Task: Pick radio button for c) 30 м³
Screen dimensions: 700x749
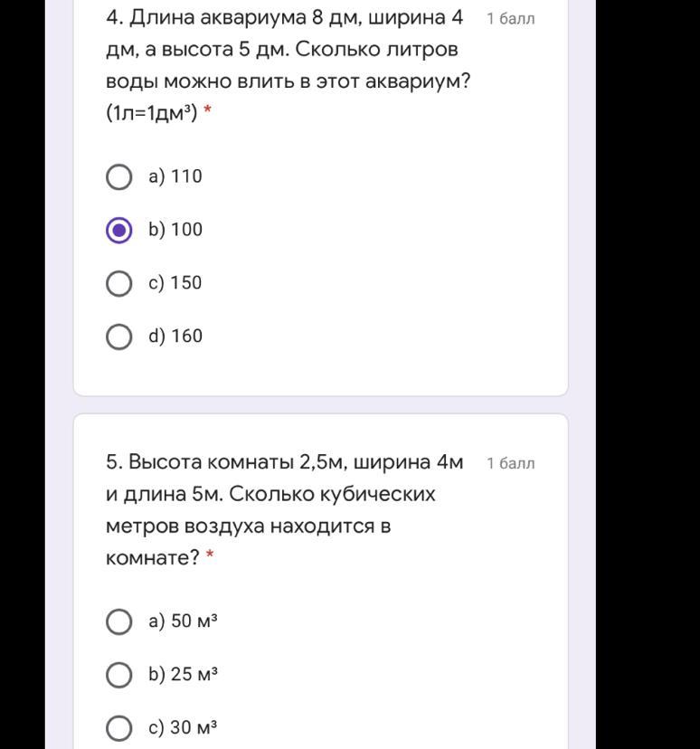Action: tap(119, 728)
